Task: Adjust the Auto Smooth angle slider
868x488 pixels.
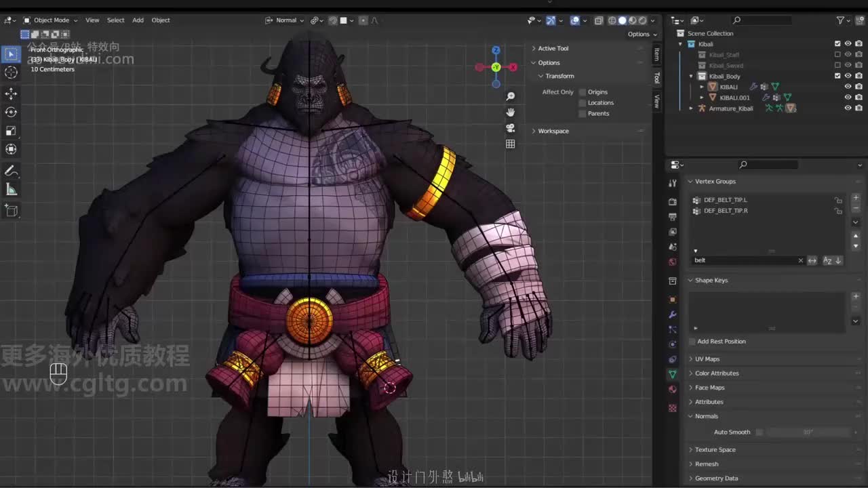Action: click(808, 432)
